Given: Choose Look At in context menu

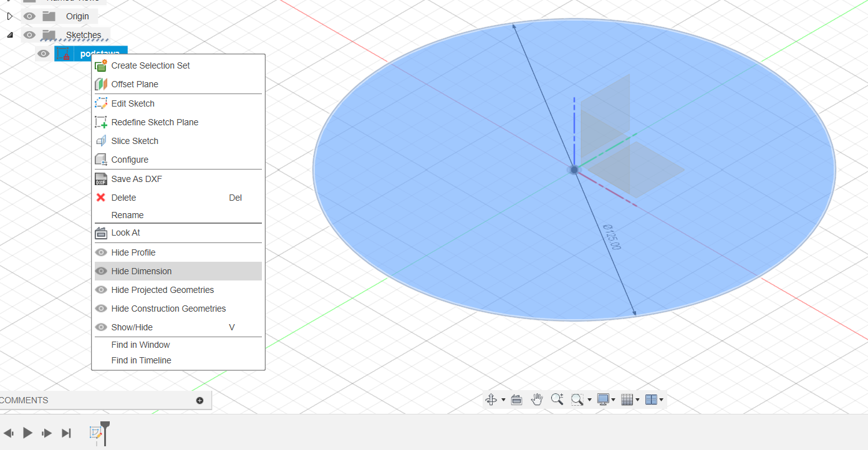Looking at the screenshot, I should pos(178,232).
